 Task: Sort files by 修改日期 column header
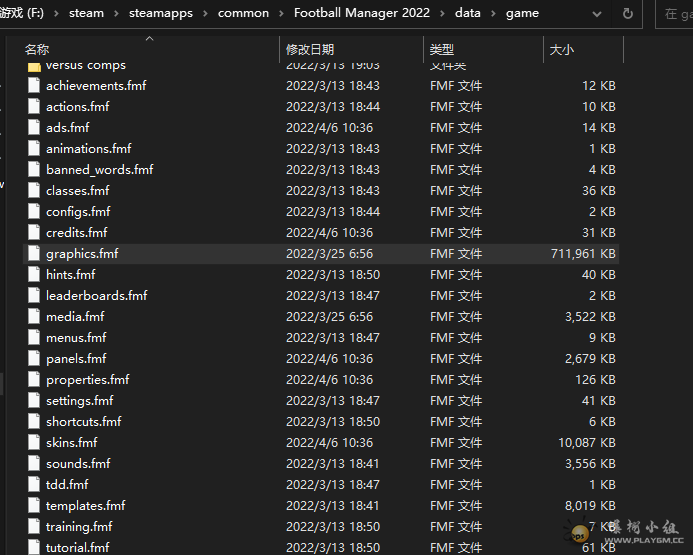point(310,49)
